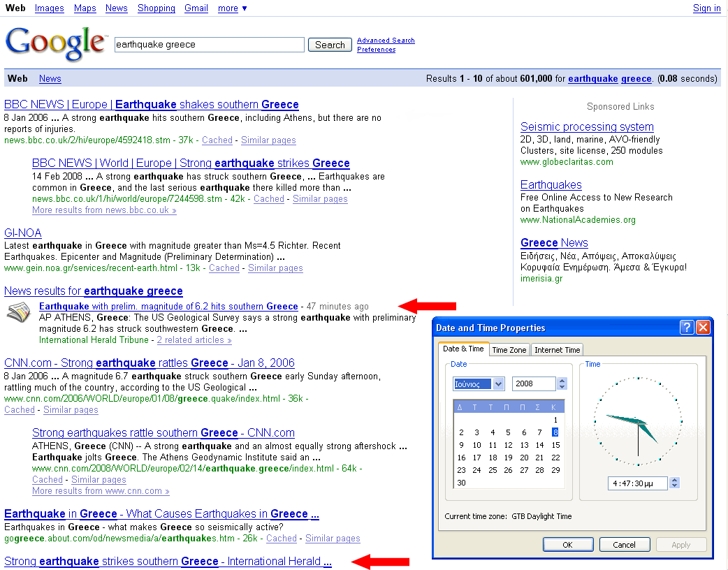Image resolution: width=728 pixels, height=570 pixels.
Task: Open BBC 'Strong earthquake strikes Greece' result
Action: click(x=191, y=163)
